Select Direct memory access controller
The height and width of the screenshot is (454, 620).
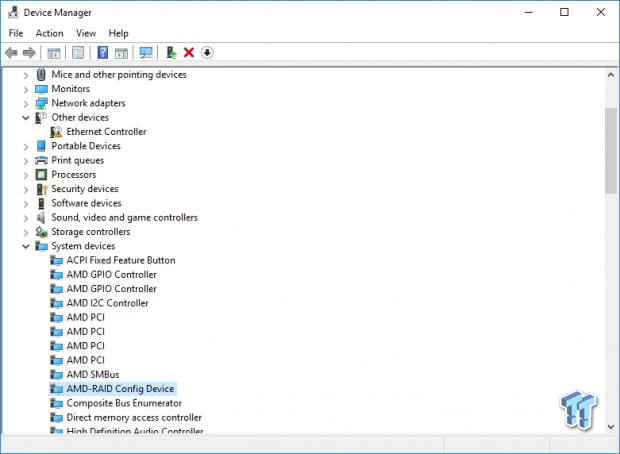tap(134, 417)
